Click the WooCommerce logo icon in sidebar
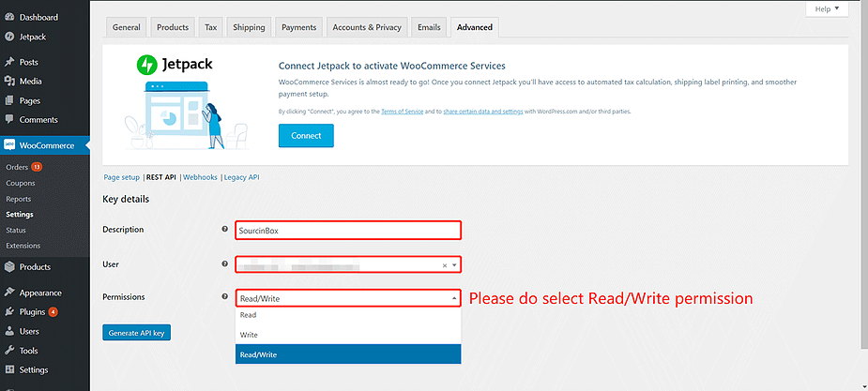 (8, 145)
